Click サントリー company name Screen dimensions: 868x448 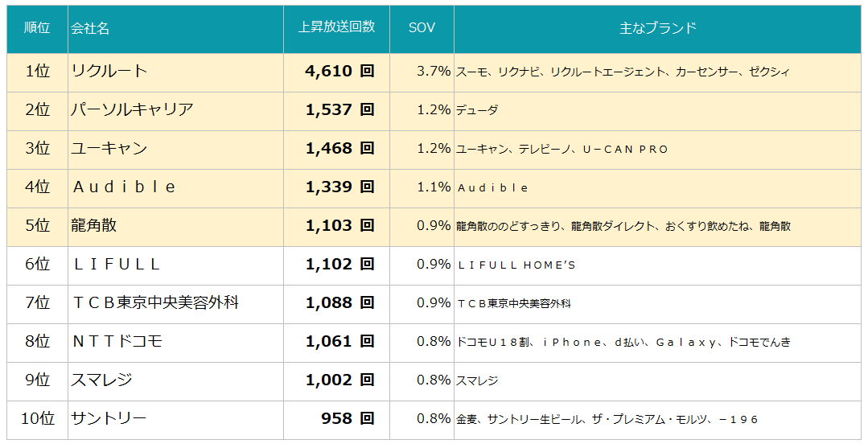click(x=109, y=418)
